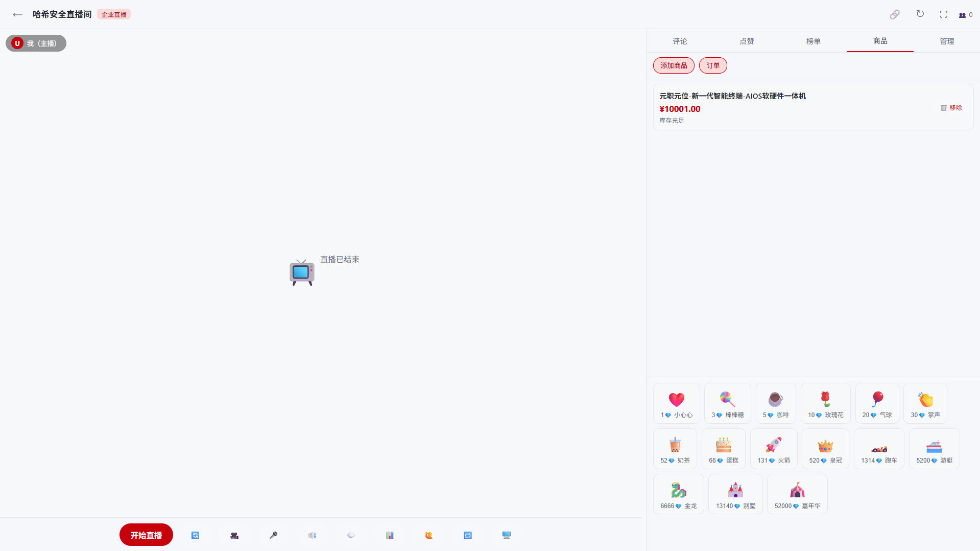Click the 我（主播） host badge
The width and height of the screenshot is (980, 551).
pyautogui.click(x=36, y=43)
